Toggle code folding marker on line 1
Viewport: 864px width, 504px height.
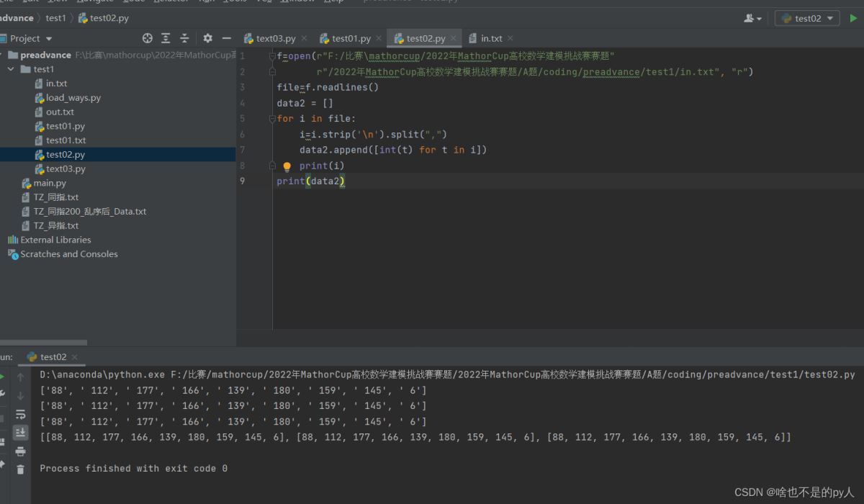pyautogui.click(x=272, y=56)
